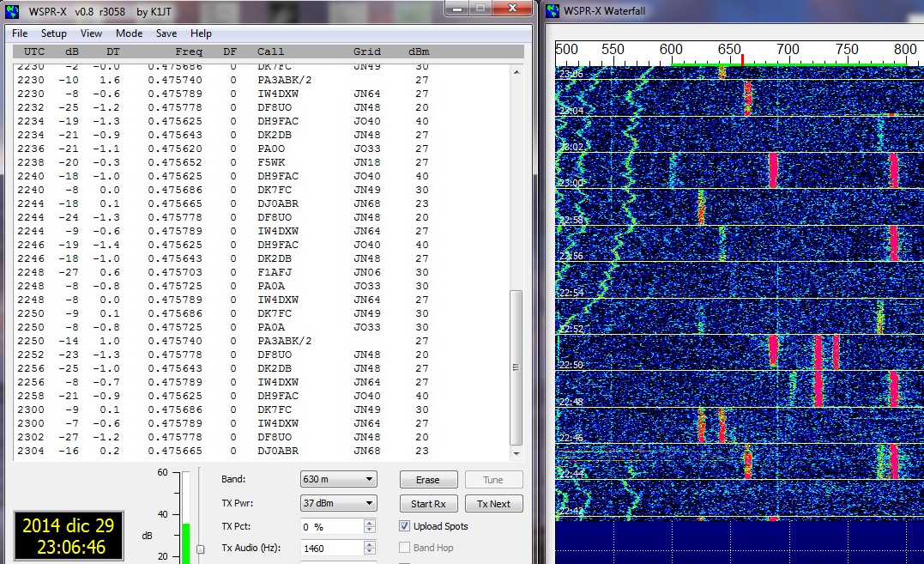
Task: Click the spot list scrollbar thumb
Action: 516,367
